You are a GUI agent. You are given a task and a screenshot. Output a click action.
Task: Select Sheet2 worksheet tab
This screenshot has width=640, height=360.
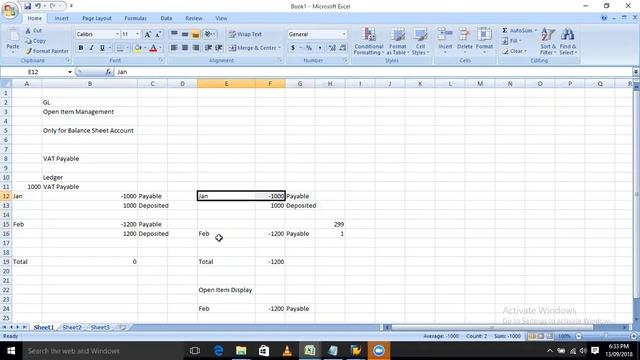coord(72,327)
